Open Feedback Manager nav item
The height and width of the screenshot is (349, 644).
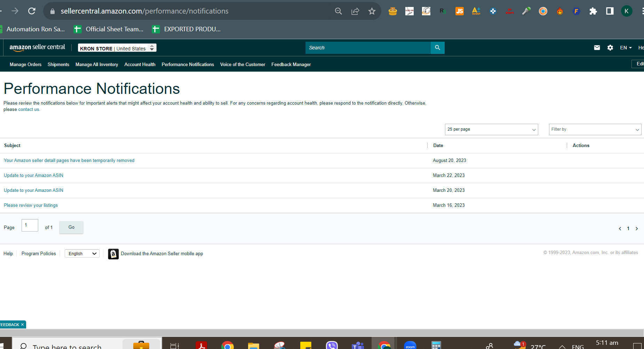[x=291, y=64]
